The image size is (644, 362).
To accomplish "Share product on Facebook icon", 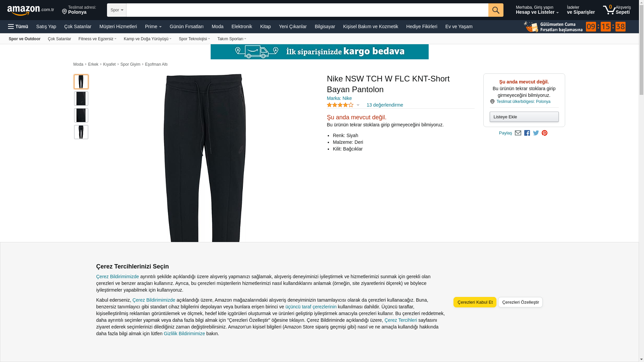I will pyautogui.click(x=527, y=133).
